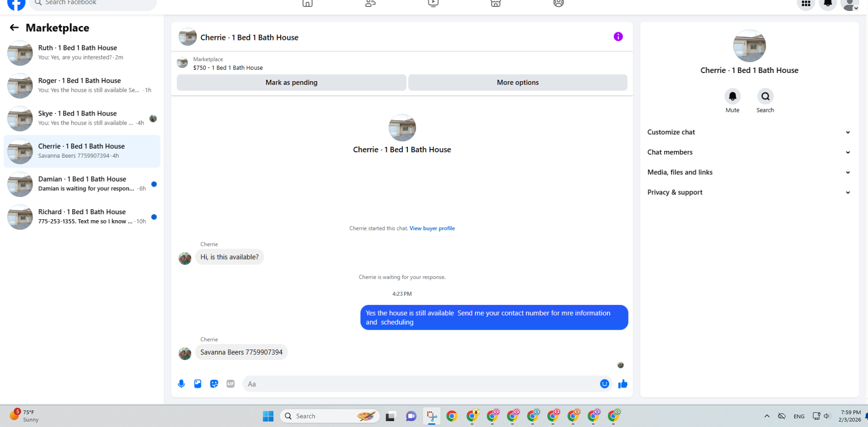868x427 pixels.
Task: Click the purple conversation information icon
Action: point(618,37)
